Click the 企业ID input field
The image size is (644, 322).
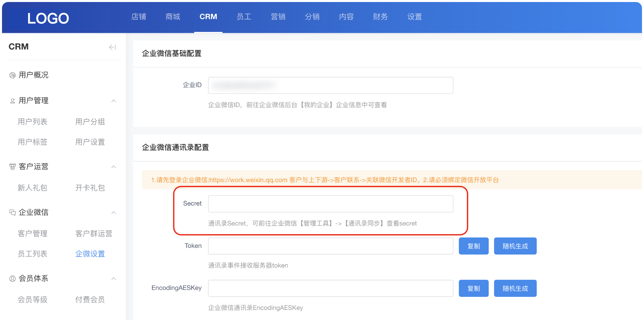point(330,86)
